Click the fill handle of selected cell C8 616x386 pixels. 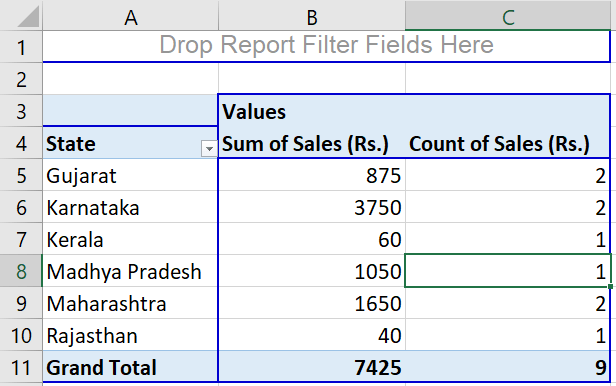[610, 287]
